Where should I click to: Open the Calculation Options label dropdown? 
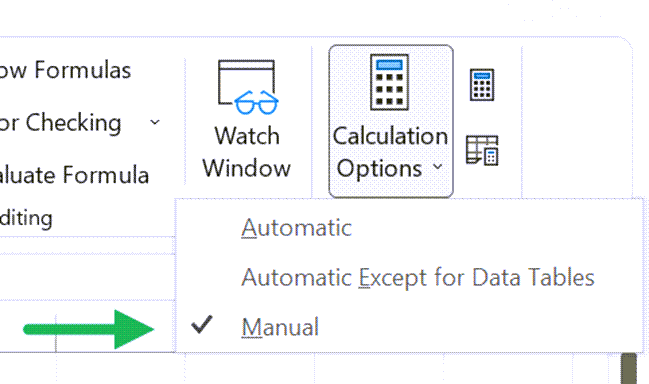[390, 152]
